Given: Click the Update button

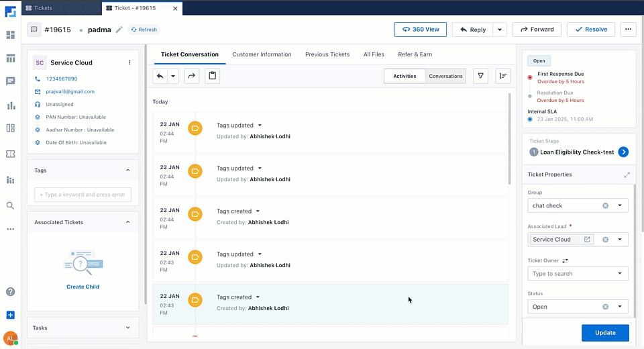Looking at the screenshot, I should pyautogui.click(x=605, y=333).
